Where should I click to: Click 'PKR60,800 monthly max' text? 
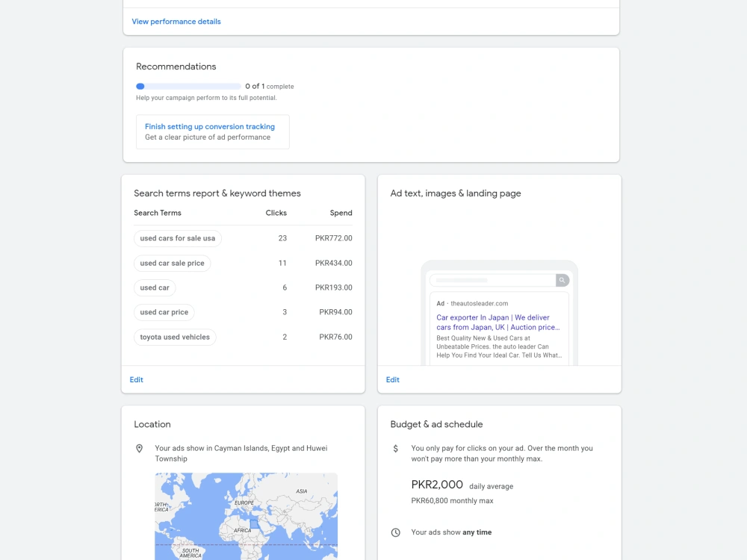point(452,501)
